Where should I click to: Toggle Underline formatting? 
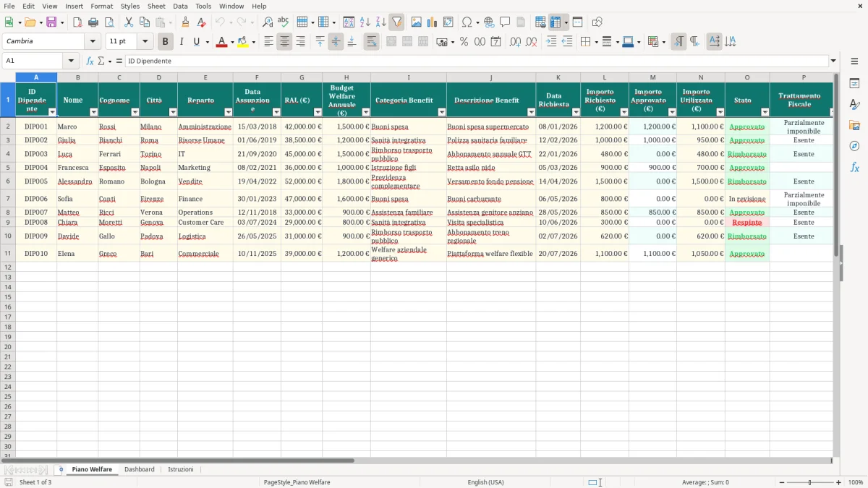196,42
